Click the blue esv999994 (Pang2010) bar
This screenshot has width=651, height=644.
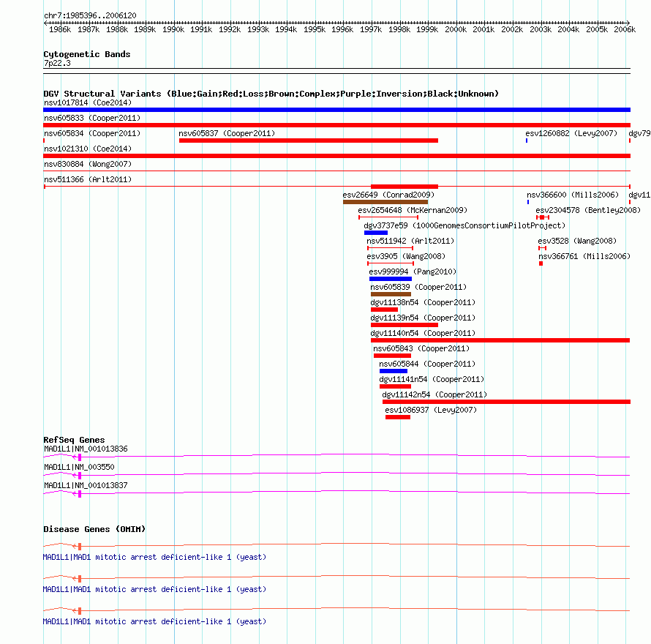391,279
